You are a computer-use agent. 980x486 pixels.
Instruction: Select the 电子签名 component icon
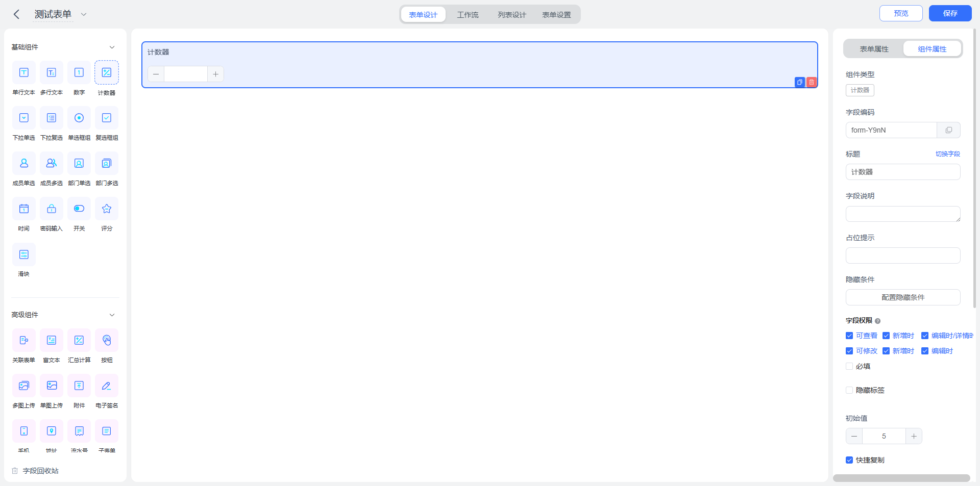107,386
